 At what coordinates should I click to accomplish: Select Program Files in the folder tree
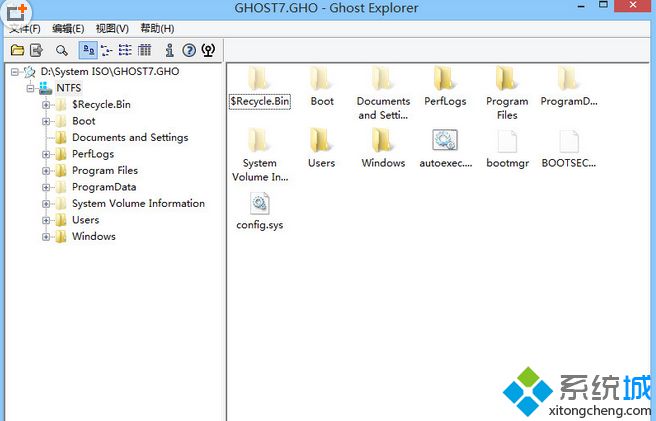pyautogui.click(x=105, y=170)
